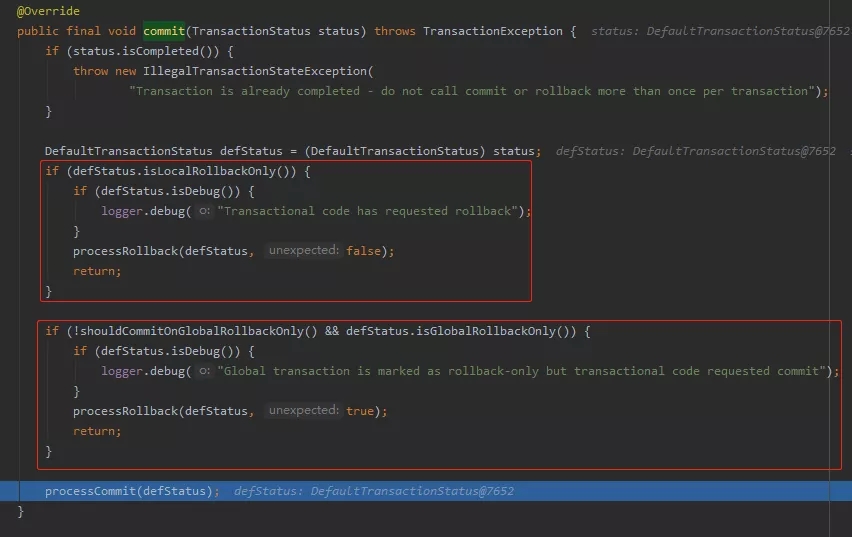Click the @Override annotation

[48, 11]
